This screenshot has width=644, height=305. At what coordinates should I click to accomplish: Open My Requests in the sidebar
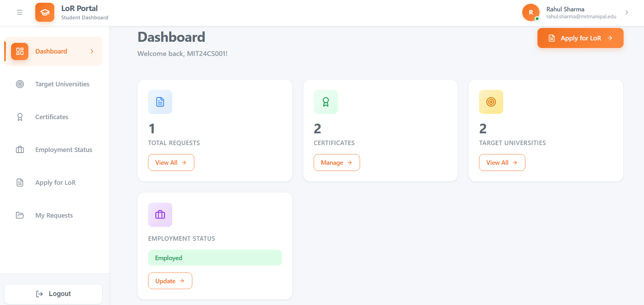54,216
